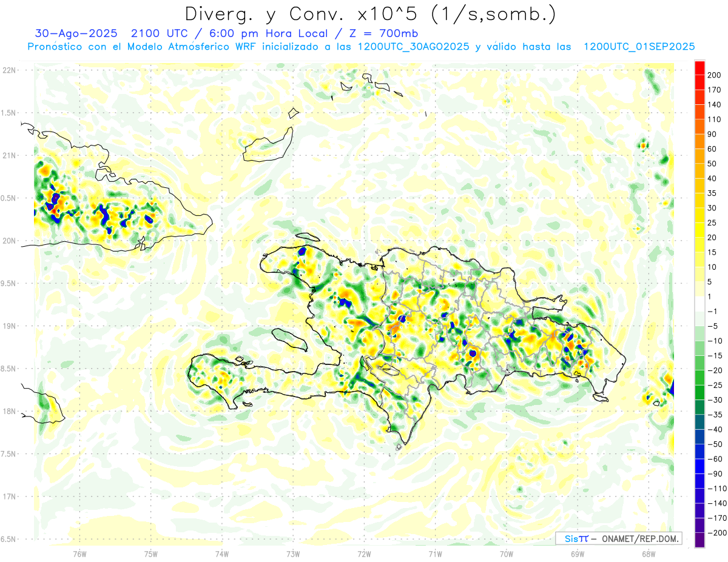This screenshot has width=728, height=562.
Task: Click the "6.5N" latitude label
Action: point(8,539)
